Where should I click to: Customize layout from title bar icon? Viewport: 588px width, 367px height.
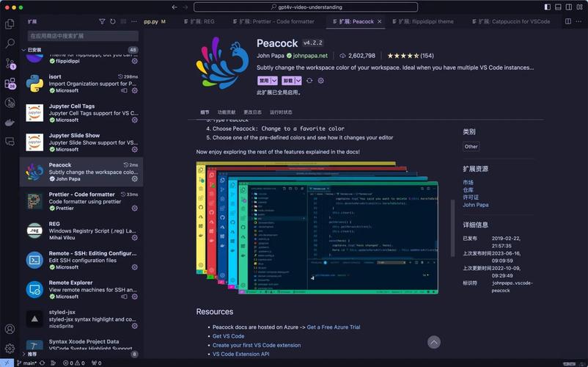(x=579, y=7)
